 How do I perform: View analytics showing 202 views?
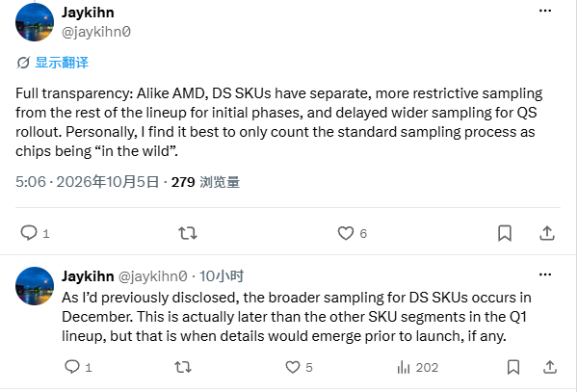tap(418, 367)
